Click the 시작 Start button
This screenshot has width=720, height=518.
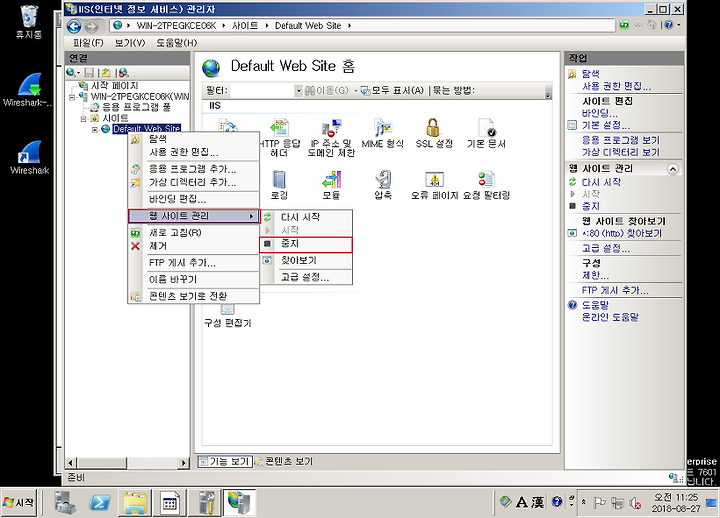pyautogui.click(x=18, y=502)
